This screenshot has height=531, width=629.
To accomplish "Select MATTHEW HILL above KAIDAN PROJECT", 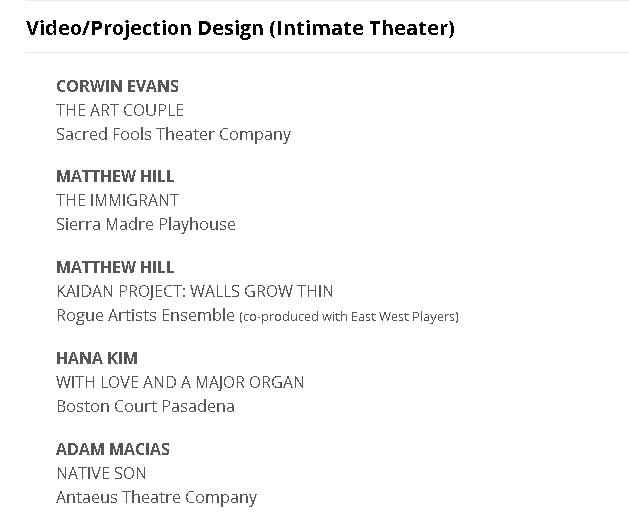I will point(115,267).
